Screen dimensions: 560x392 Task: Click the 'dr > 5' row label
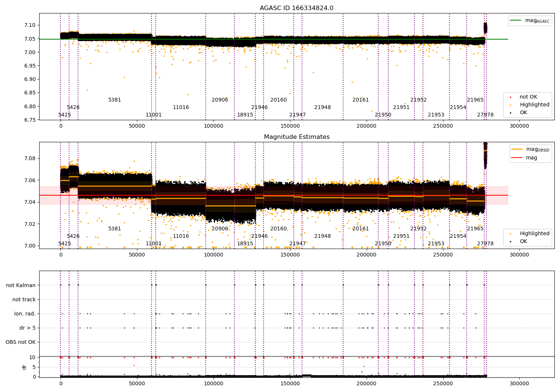[28, 328]
